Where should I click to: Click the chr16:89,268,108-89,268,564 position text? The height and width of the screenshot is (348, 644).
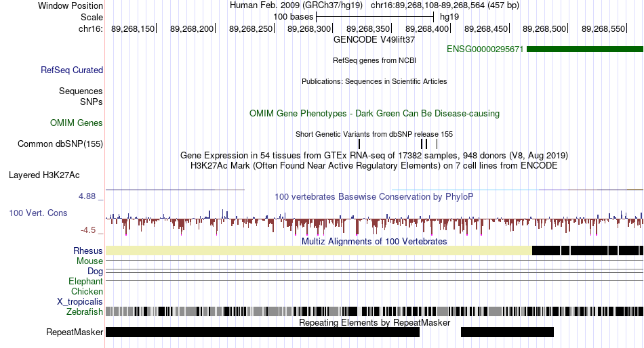445,5
